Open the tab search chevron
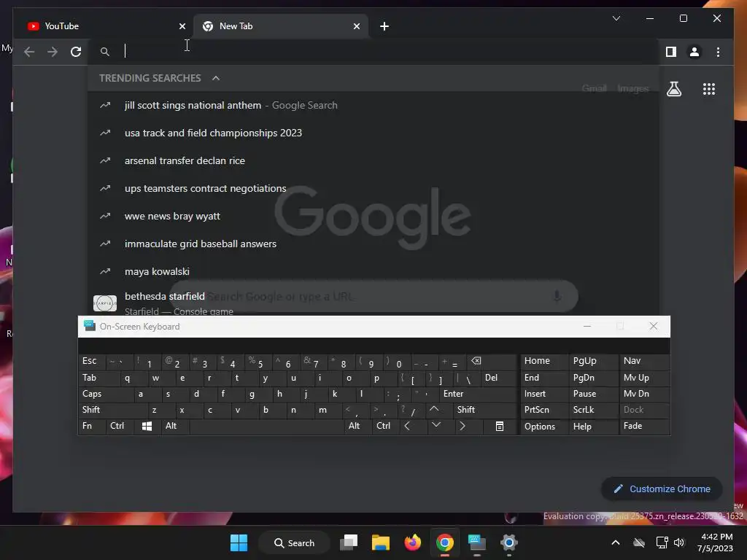Viewport: 747px width, 560px height. (616, 18)
